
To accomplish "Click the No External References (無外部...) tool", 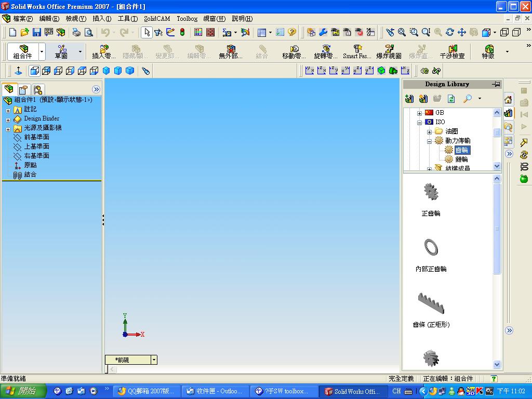I will click(231, 51).
